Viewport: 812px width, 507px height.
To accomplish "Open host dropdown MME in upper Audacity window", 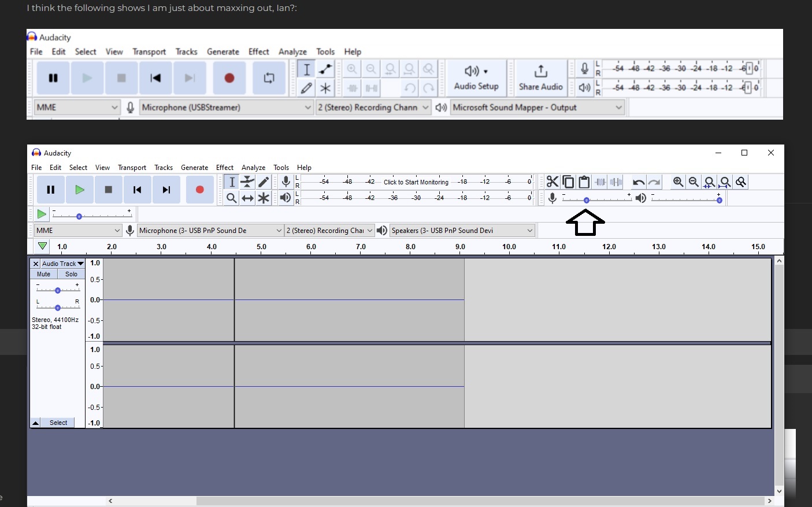I will [x=77, y=108].
